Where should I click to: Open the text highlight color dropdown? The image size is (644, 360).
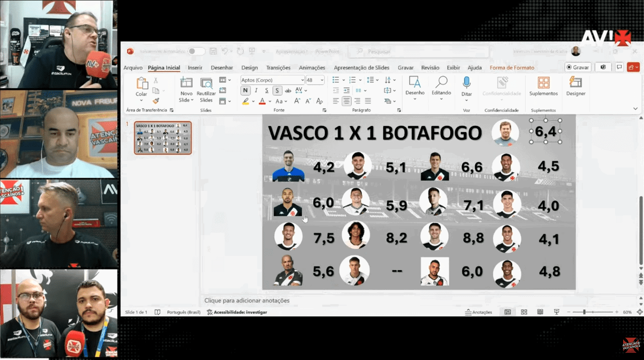pos(253,102)
